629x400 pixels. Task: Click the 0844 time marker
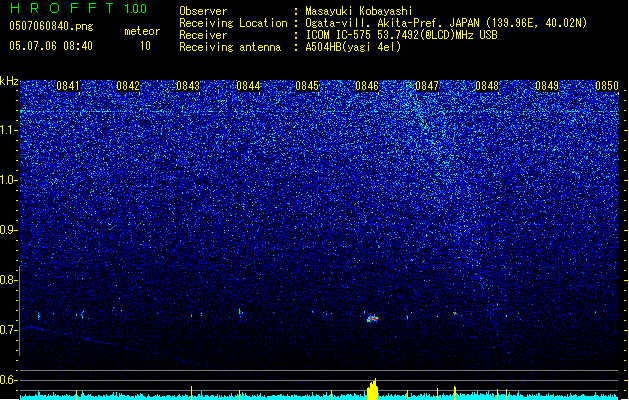[248, 86]
